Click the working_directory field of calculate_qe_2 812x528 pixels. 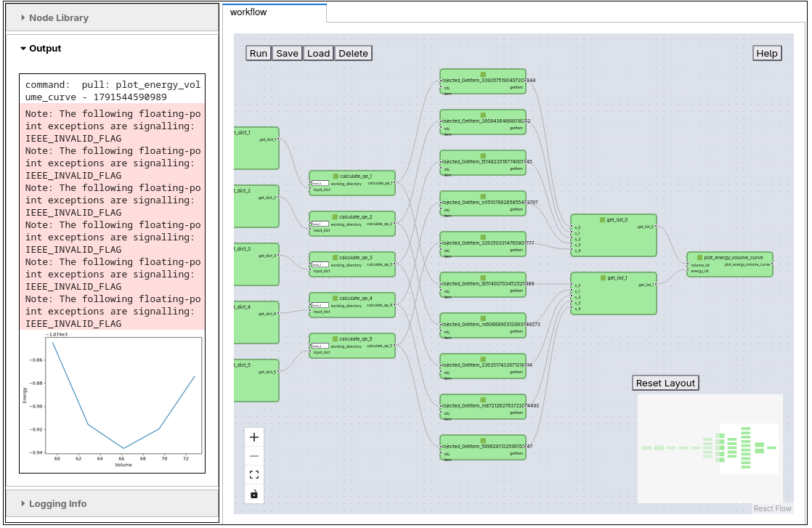320,224
